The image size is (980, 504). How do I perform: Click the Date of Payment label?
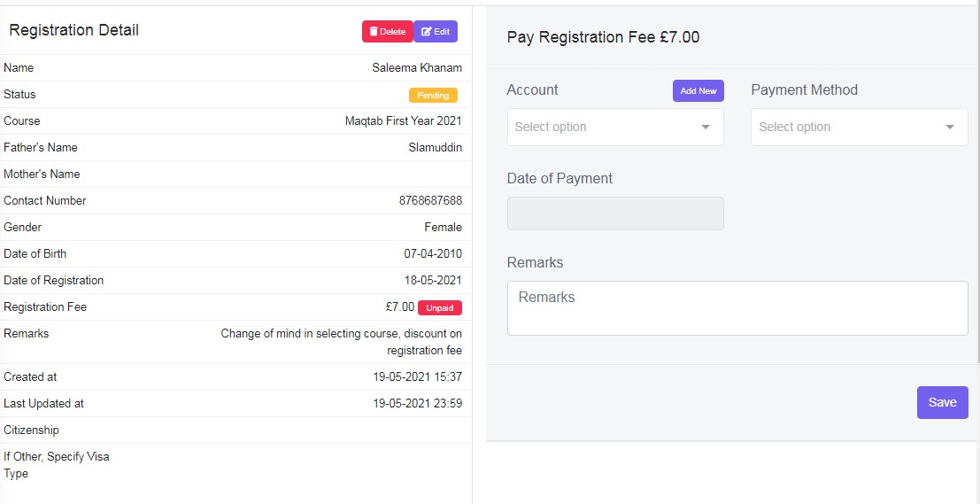[x=559, y=179]
